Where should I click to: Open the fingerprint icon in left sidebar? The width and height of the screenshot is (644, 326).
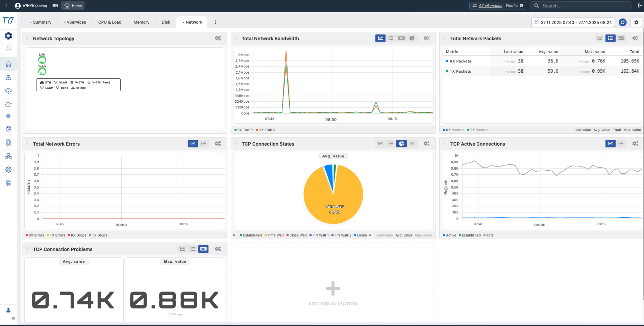tap(8, 116)
